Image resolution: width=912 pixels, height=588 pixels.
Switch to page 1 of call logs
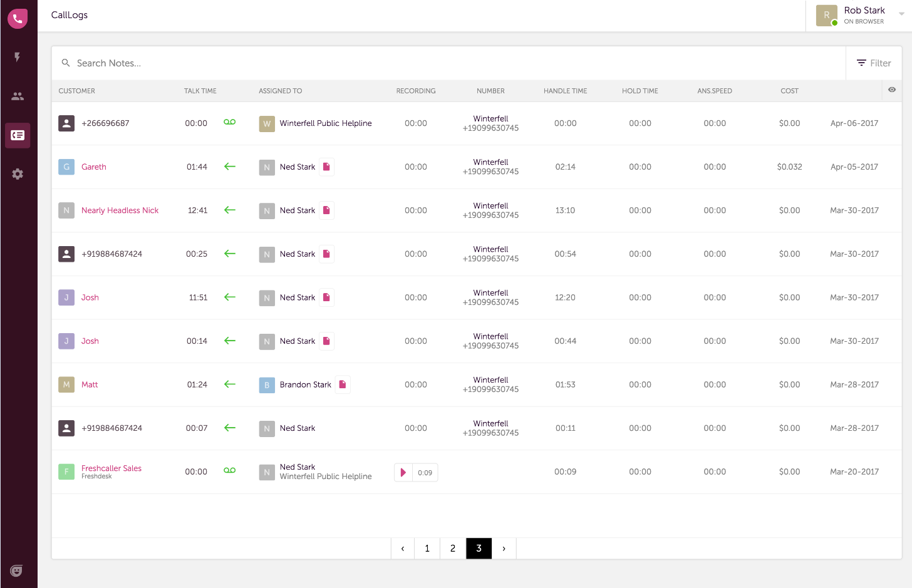tap(427, 549)
